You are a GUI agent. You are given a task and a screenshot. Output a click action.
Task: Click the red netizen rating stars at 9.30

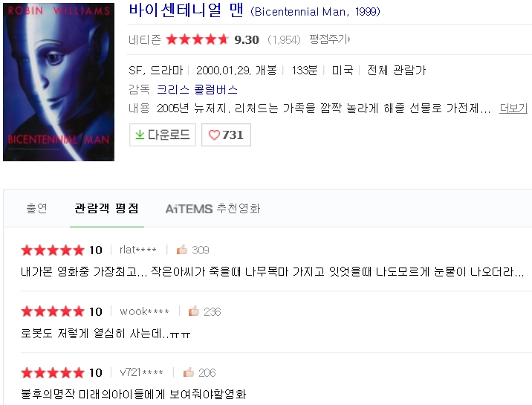click(197, 39)
